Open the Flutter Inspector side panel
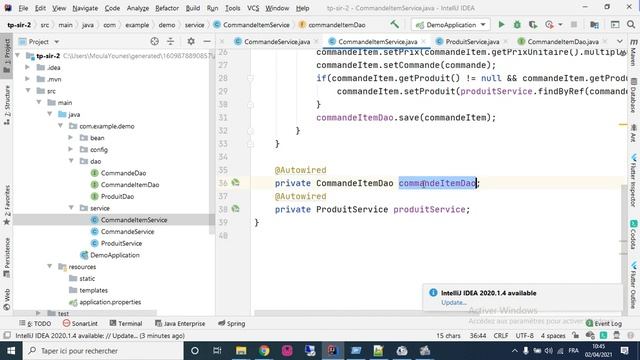640x360 pixels. pos(633,180)
